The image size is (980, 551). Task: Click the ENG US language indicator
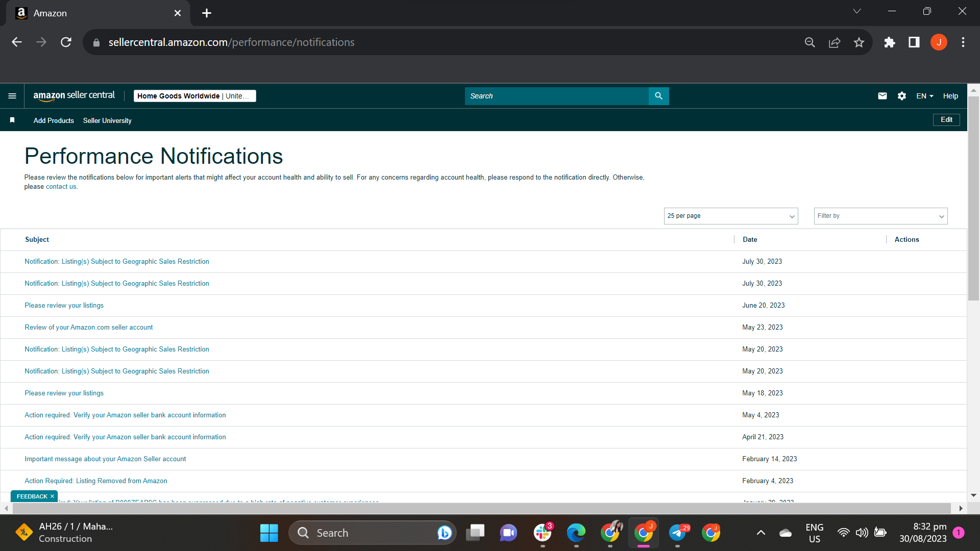click(815, 533)
